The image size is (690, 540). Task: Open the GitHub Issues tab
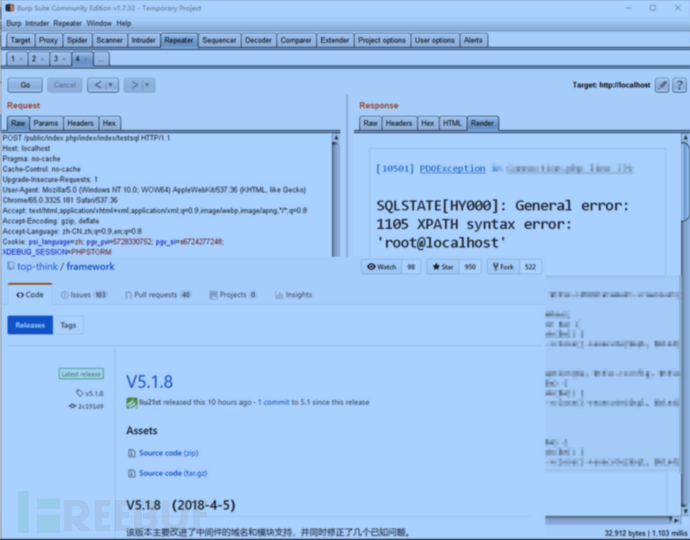click(x=84, y=295)
